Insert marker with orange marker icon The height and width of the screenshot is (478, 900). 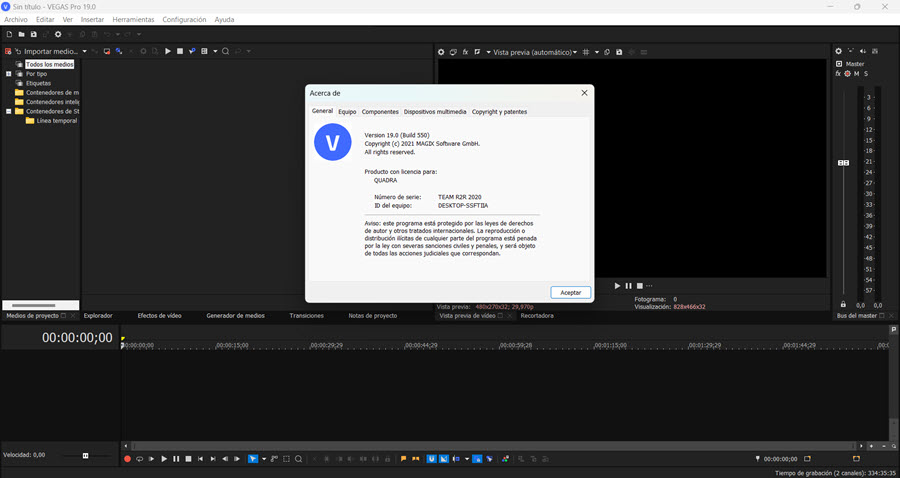tap(404, 459)
